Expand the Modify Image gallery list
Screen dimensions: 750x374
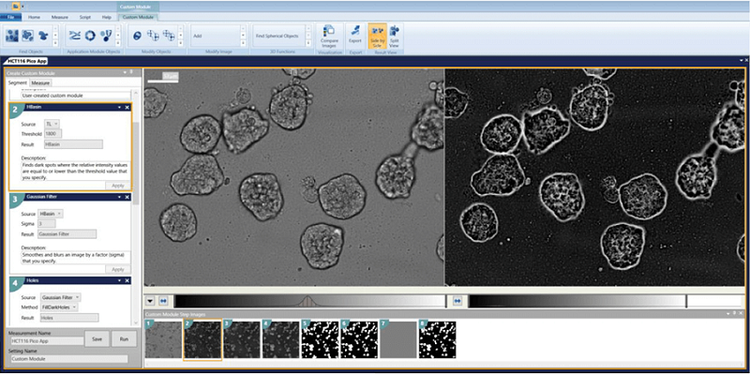tap(243, 43)
